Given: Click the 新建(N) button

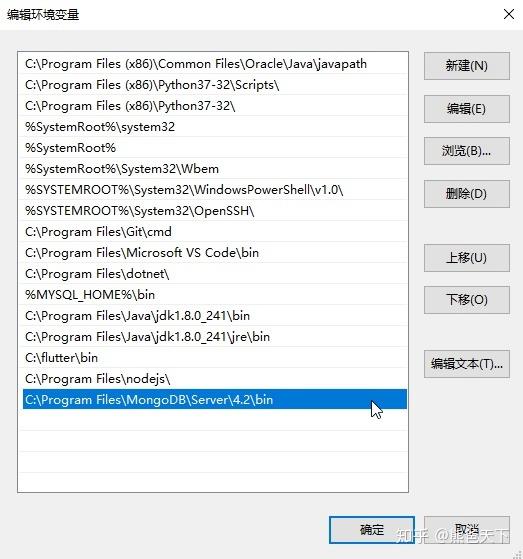Looking at the screenshot, I should point(467,66).
